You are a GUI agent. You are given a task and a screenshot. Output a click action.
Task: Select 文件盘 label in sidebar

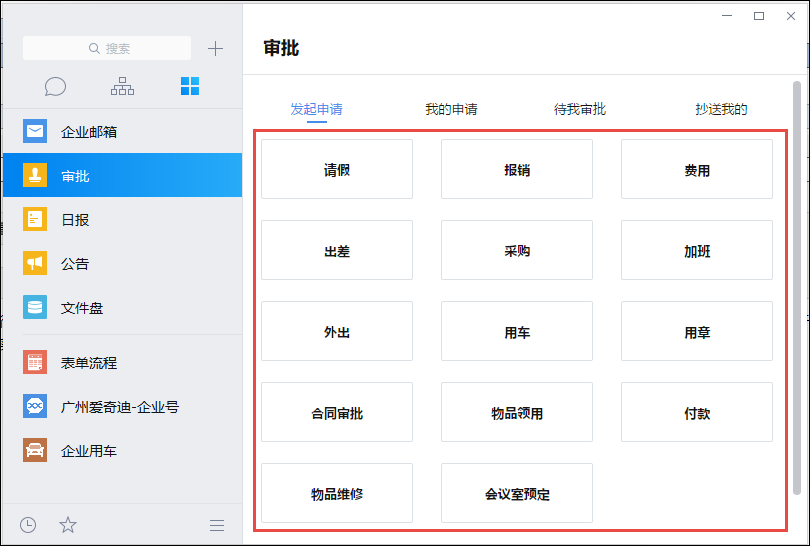point(82,308)
